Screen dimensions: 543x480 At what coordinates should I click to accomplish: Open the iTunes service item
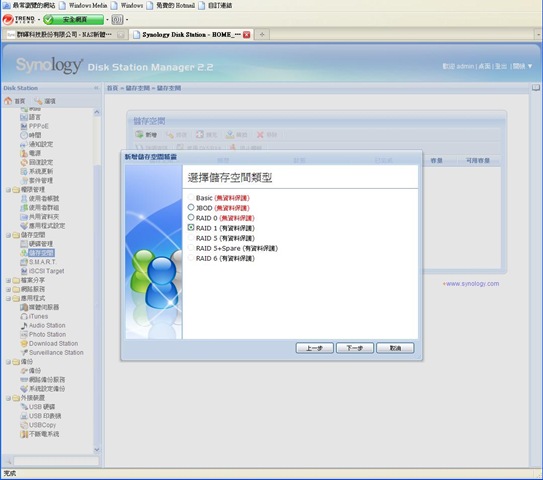[x=34, y=316]
